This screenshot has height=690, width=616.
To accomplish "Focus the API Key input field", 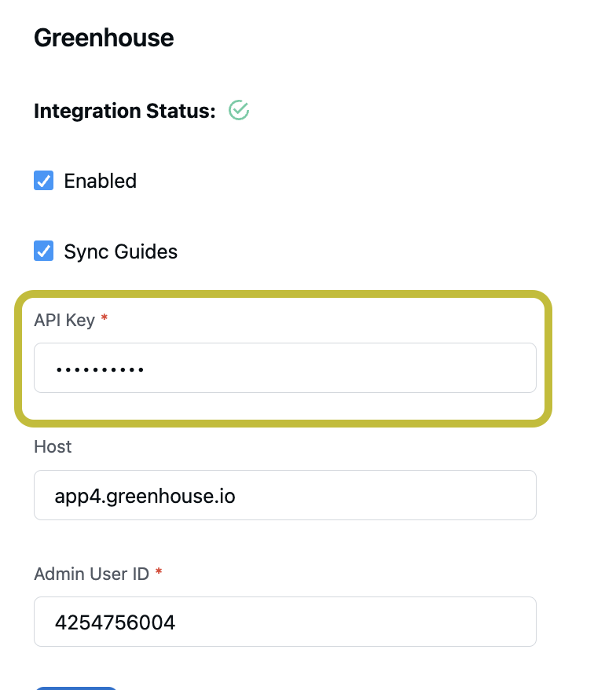I will click(285, 368).
